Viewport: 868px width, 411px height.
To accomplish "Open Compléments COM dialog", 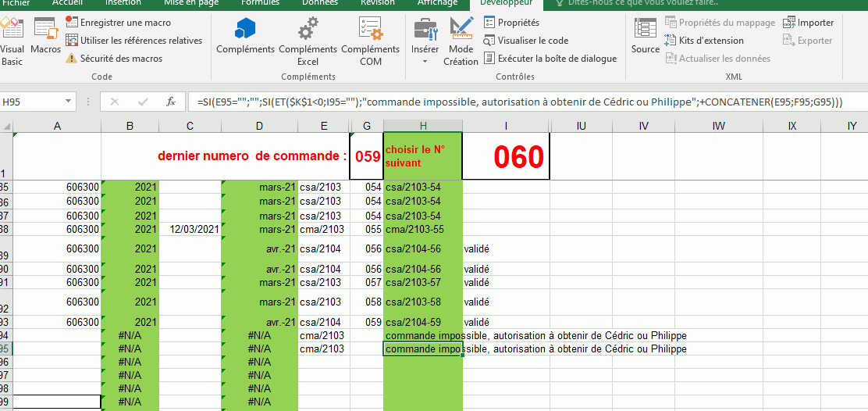I will (x=370, y=42).
